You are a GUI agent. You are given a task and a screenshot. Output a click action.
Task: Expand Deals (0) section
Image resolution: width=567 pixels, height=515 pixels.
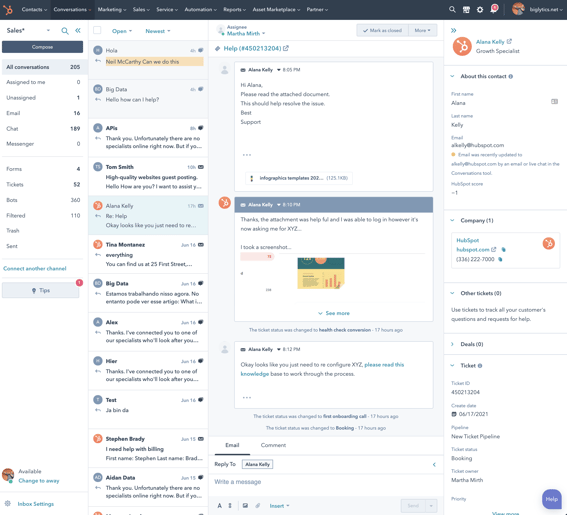[x=452, y=344]
